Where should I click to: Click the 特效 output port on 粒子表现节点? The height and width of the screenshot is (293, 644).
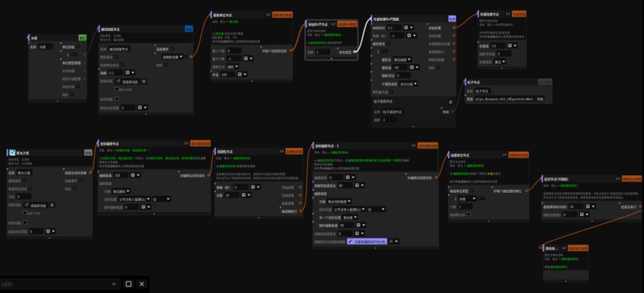[452, 112]
